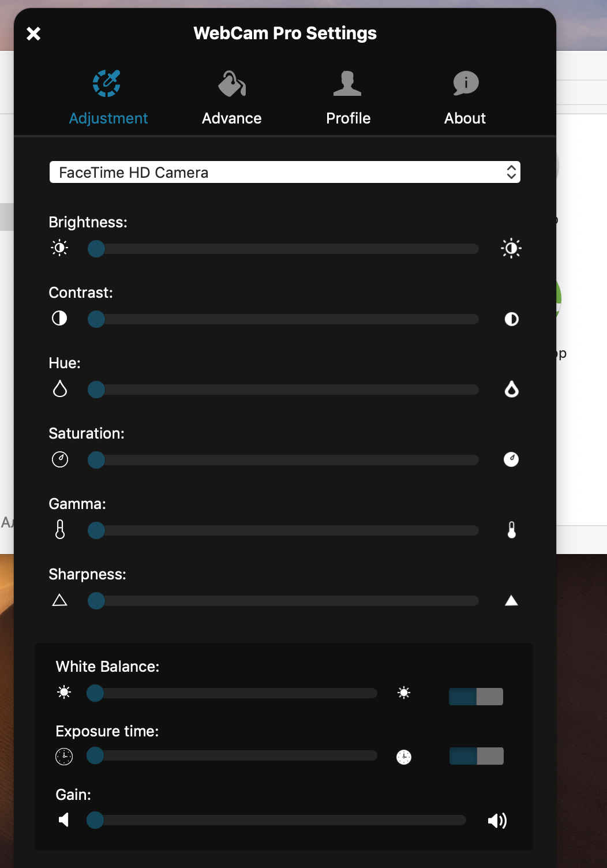This screenshot has width=607, height=868.
Task: Click the high brightness sun icon
Action: tap(511, 248)
